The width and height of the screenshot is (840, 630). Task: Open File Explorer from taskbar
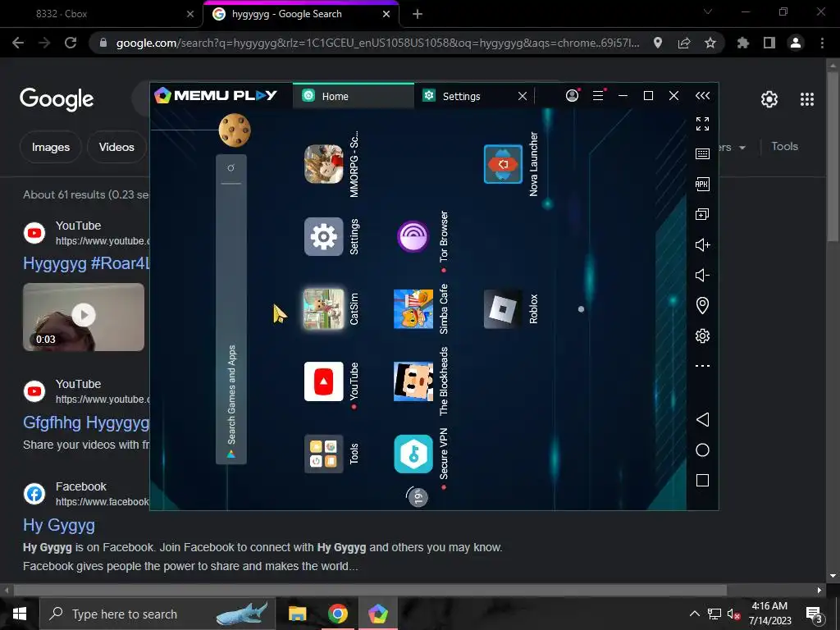click(297, 614)
